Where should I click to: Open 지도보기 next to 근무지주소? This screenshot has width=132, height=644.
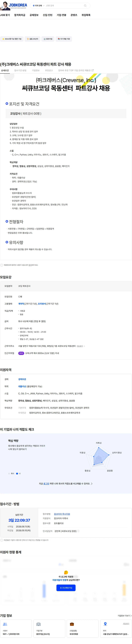point(81,346)
